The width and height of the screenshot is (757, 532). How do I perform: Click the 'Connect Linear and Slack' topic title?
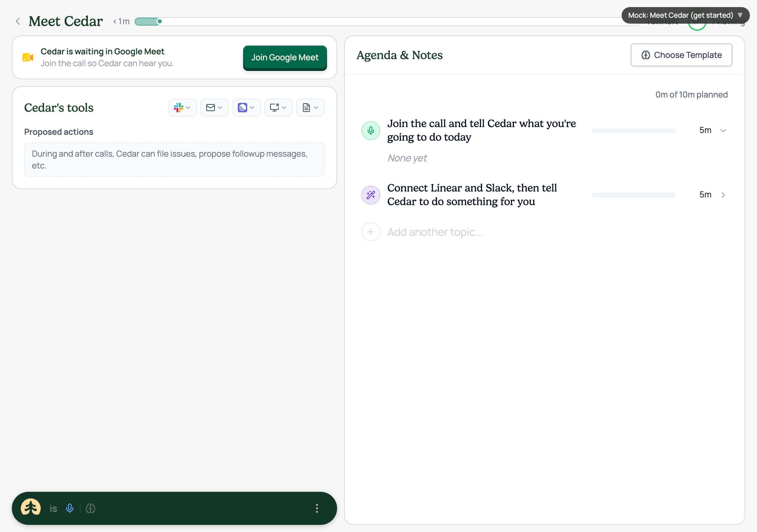pyautogui.click(x=472, y=194)
